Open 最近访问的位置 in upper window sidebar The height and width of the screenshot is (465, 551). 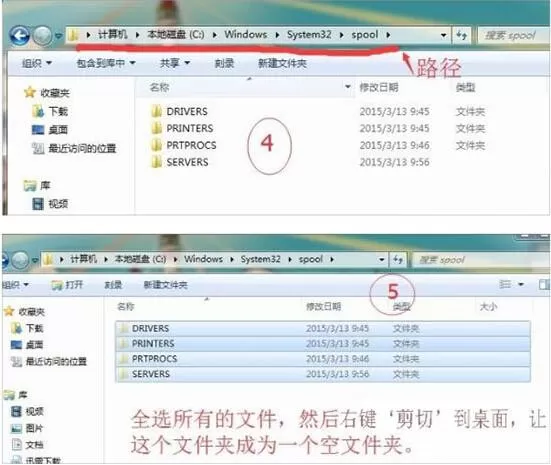[82, 148]
